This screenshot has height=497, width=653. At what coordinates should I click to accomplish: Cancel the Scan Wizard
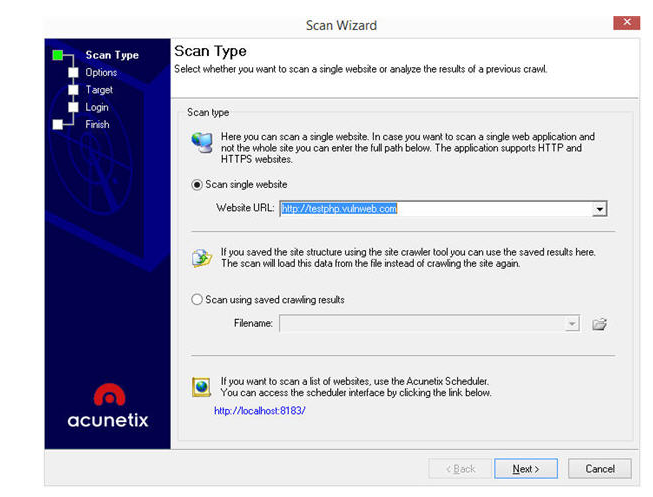600,469
